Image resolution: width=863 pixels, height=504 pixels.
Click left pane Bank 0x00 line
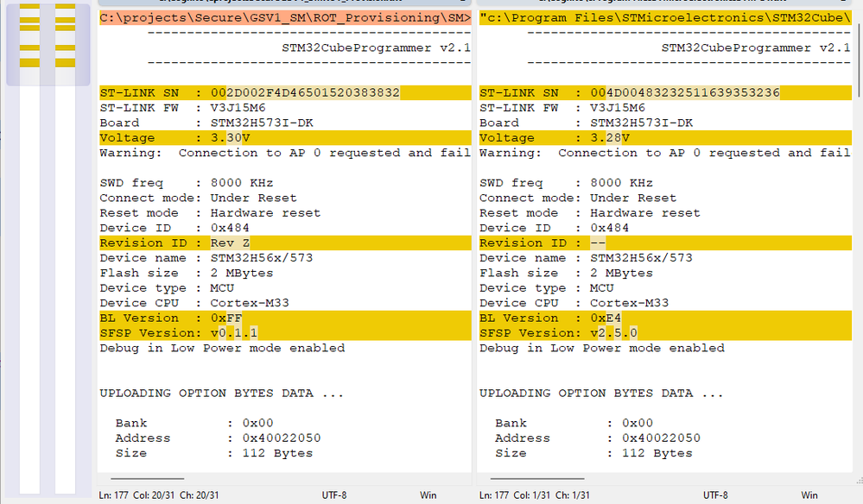pyautogui.click(x=194, y=423)
